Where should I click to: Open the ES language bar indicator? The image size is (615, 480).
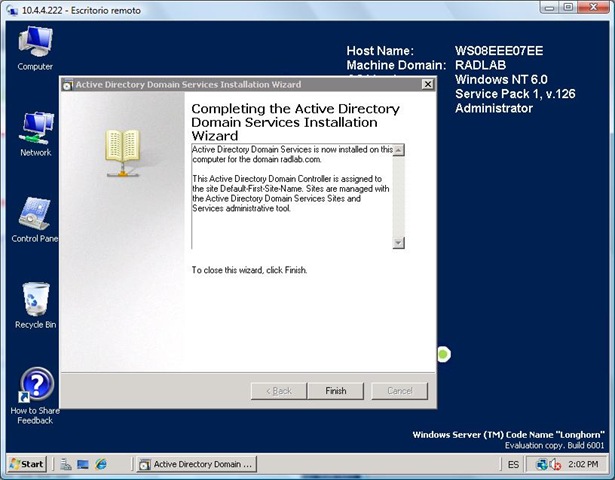point(513,465)
